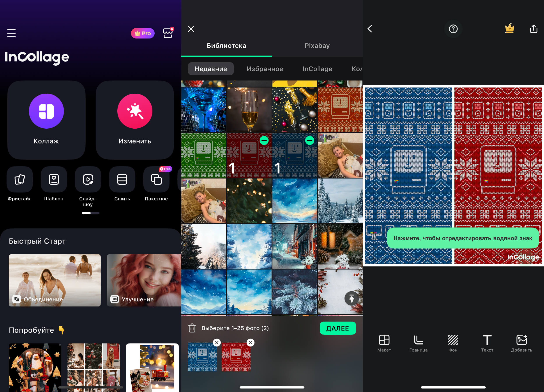Viewport: 544px width, 392px height.
Task: Select the Фристайл freestyle tool
Action: pos(20,179)
